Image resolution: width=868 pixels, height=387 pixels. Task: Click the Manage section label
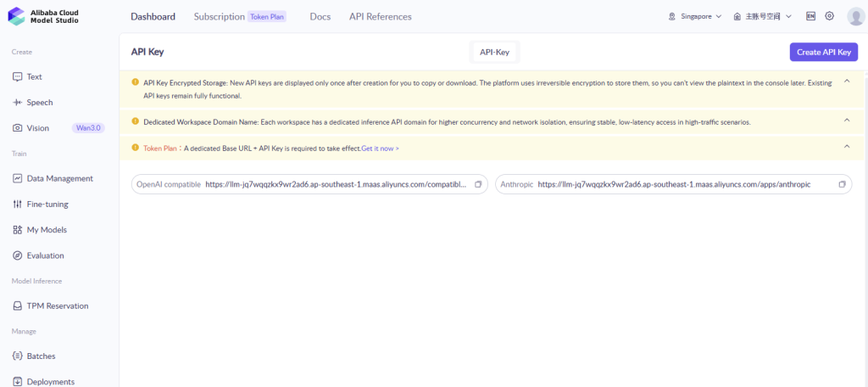tap(24, 332)
